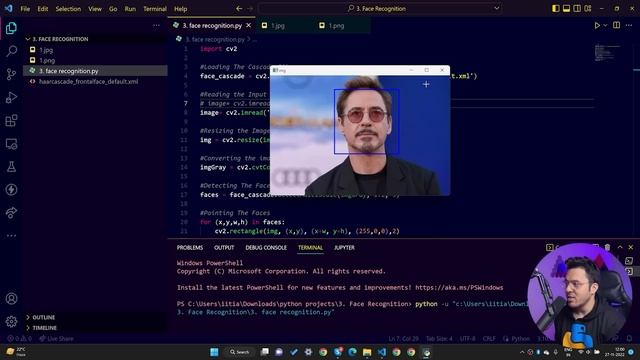Click the code minimap
640x360 pixels.
click(x=607, y=52)
